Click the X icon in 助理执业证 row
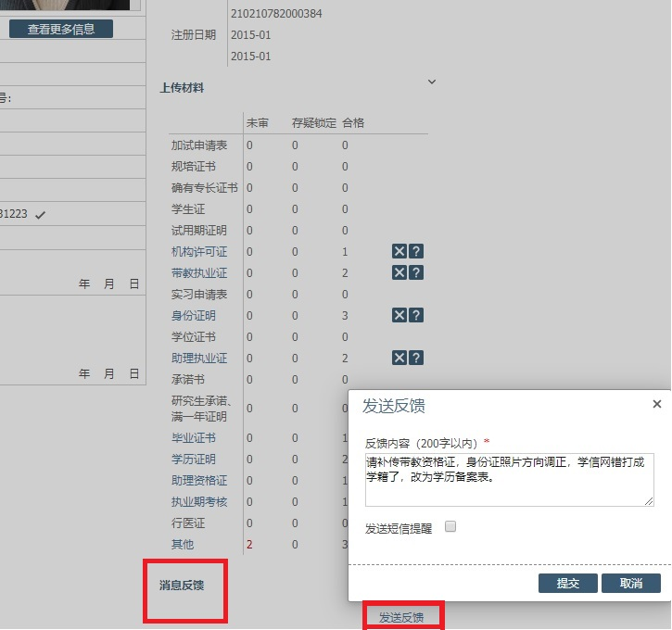672x630 pixels. click(x=399, y=359)
